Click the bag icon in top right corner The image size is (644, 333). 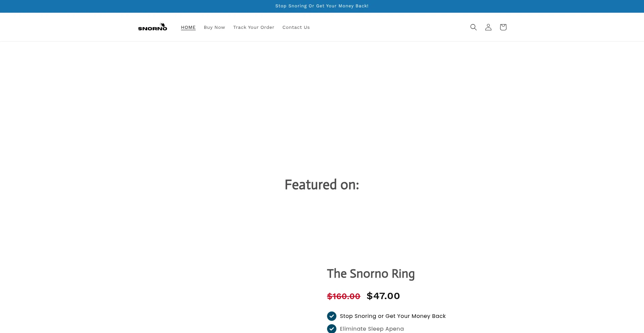pyautogui.click(x=503, y=27)
